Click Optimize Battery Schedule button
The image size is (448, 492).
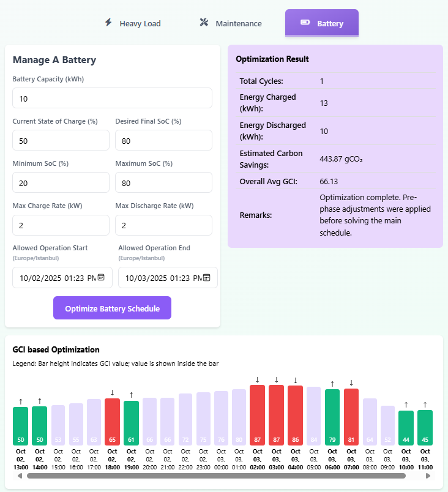(x=112, y=308)
